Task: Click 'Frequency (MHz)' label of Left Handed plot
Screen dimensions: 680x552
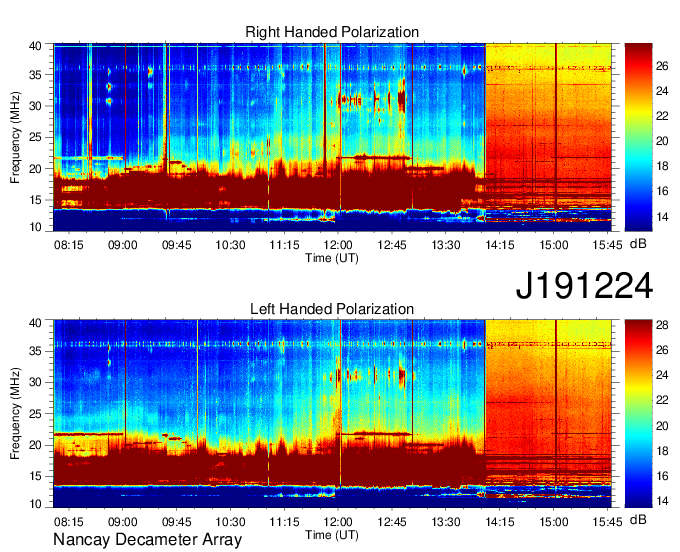Action: 15,414
